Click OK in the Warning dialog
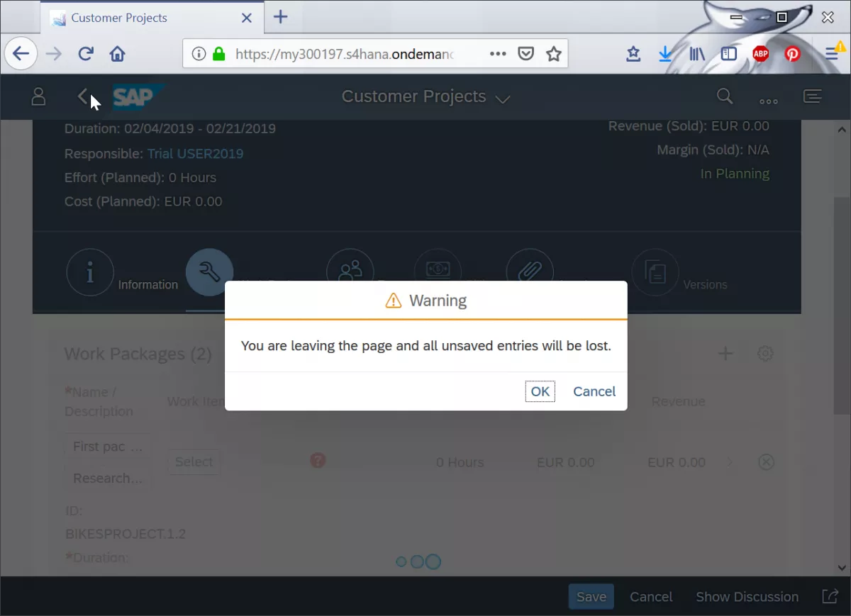This screenshot has height=616, width=851. coord(540,391)
